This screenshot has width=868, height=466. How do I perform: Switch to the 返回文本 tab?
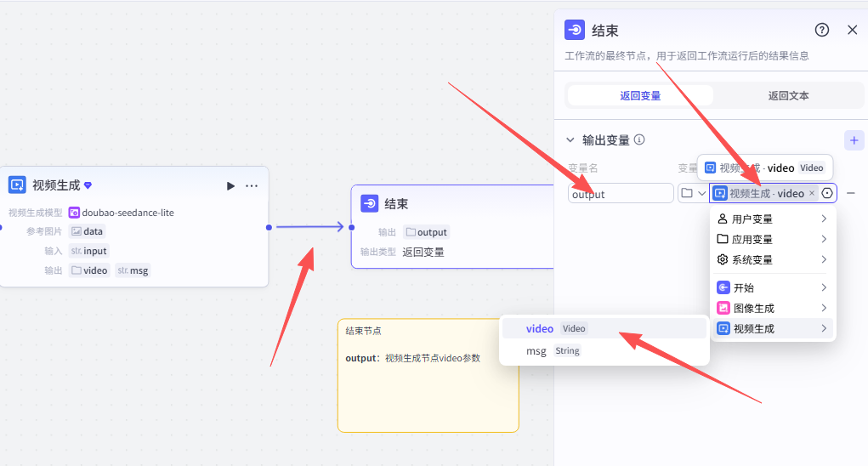pyautogui.click(x=788, y=95)
